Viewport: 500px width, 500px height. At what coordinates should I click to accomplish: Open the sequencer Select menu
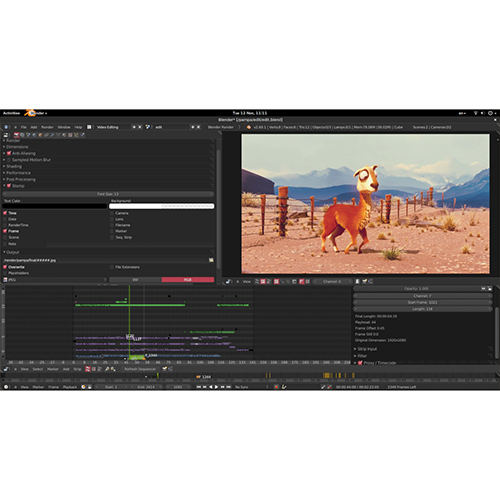pos(38,369)
